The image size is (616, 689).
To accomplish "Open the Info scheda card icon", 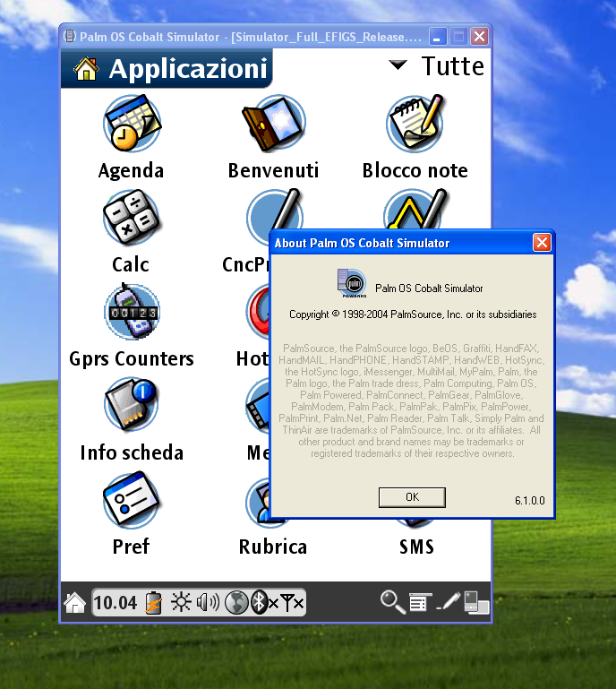I will [x=132, y=405].
